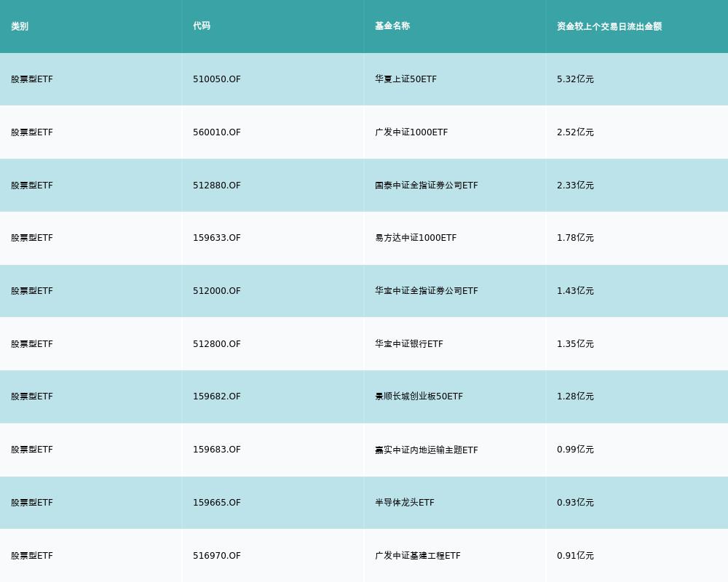Click 股票型ETF in the 560010.OF row
This screenshot has width=728, height=582.
[x=32, y=132]
